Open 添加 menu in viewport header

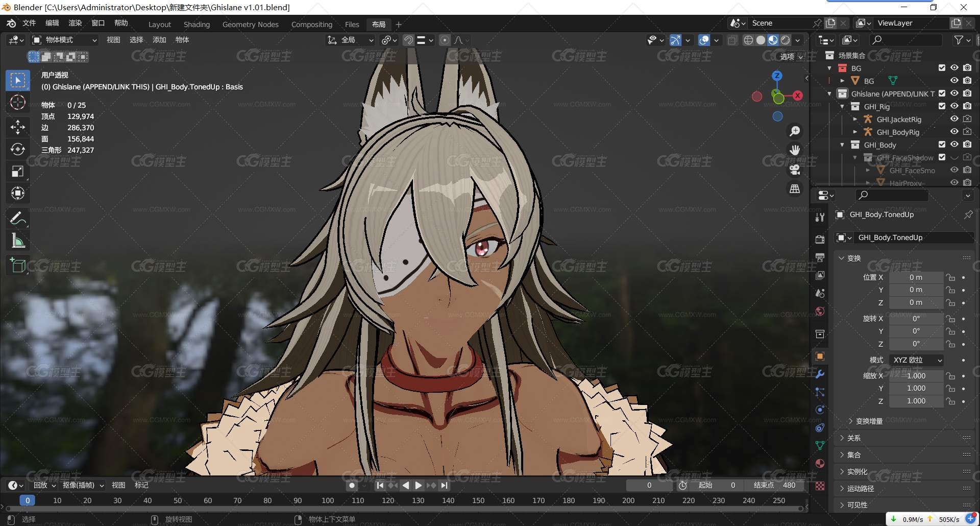tap(159, 40)
